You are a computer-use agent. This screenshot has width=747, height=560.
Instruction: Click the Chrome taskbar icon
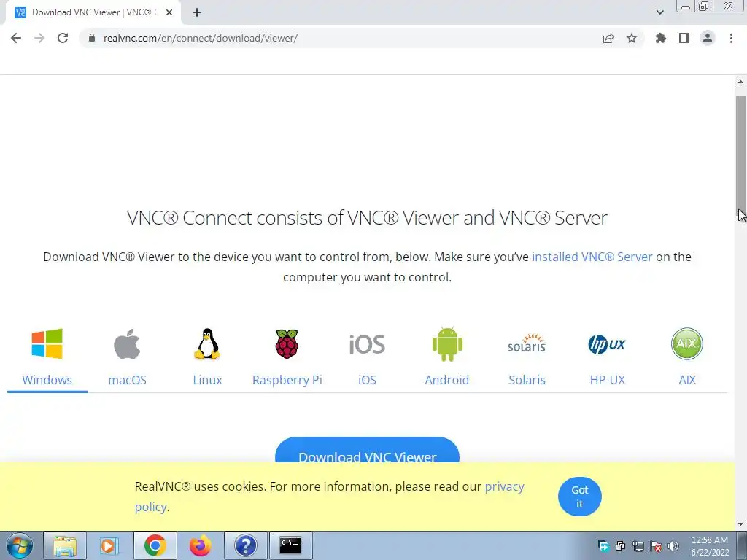[155, 545]
